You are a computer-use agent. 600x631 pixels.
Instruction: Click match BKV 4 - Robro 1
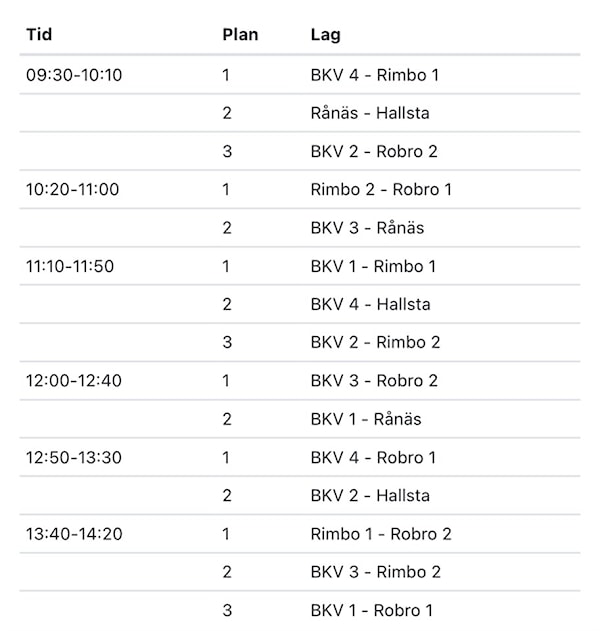[373, 458]
